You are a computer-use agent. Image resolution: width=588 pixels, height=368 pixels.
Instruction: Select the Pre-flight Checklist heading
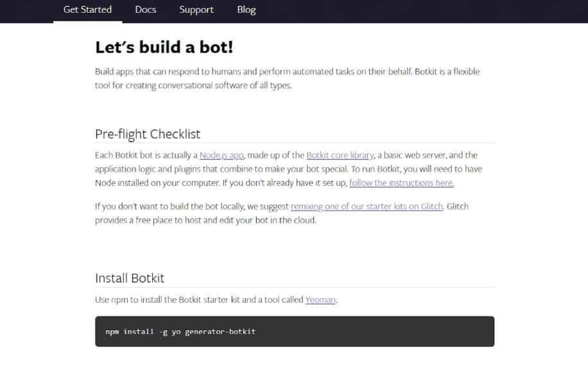pyautogui.click(x=148, y=134)
